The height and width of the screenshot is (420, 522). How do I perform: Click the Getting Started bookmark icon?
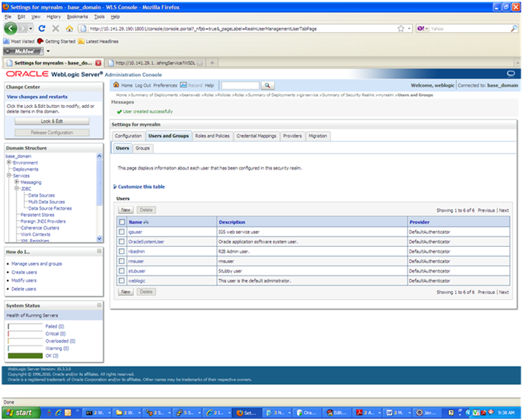(x=40, y=41)
